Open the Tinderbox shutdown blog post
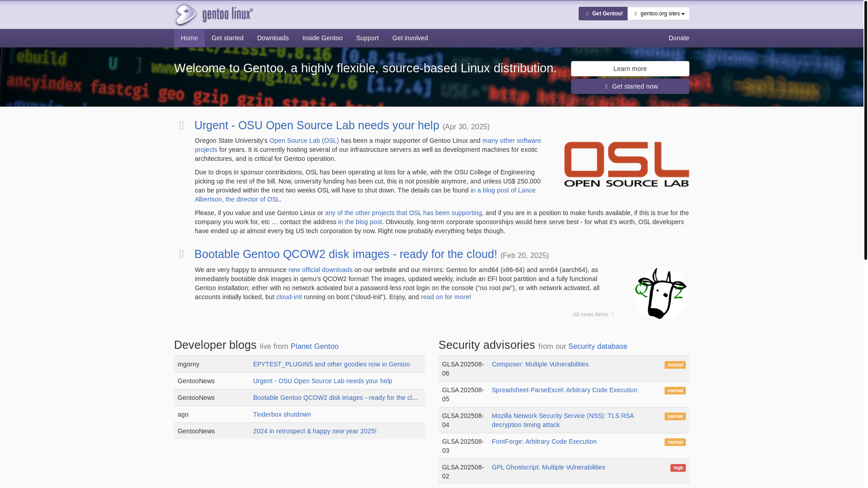Screen dimensions: 868x488 [282, 414]
